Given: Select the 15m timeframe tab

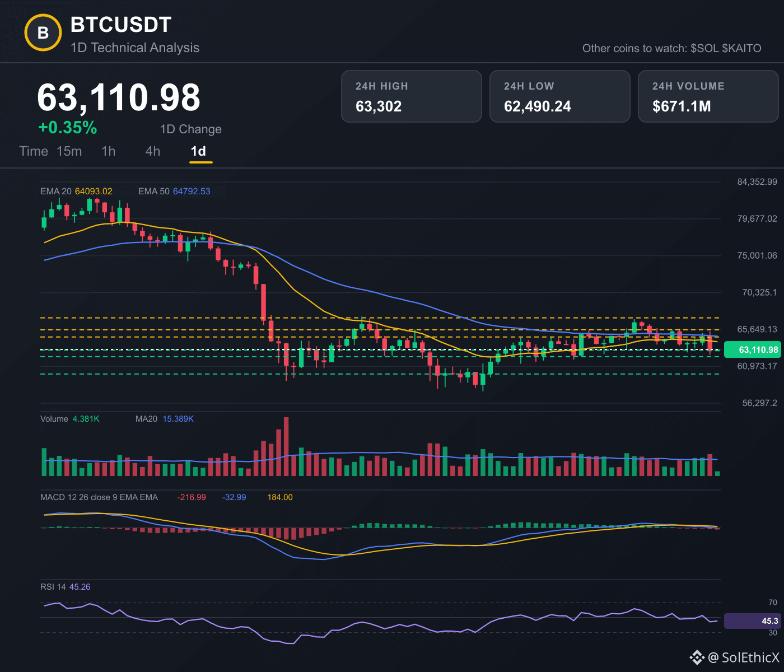Looking at the screenshot, I should pyautogui.click(x=69, y=151).
